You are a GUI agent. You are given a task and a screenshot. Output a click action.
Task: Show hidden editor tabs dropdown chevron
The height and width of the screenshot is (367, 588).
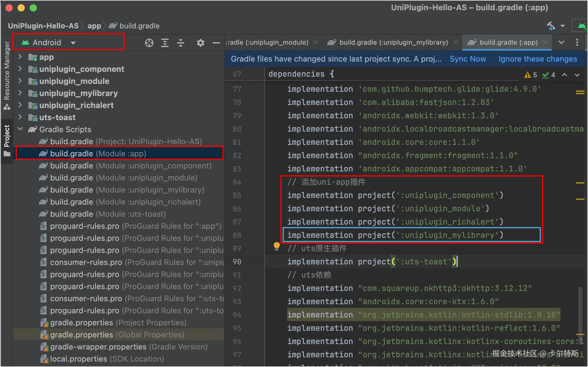click(x=561, y=42)
